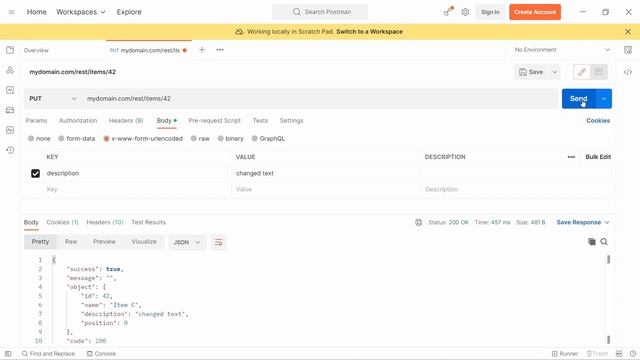This screenshot has height=360, width=640.
Task: Add a new request tab
Action: tap(202, 50)
